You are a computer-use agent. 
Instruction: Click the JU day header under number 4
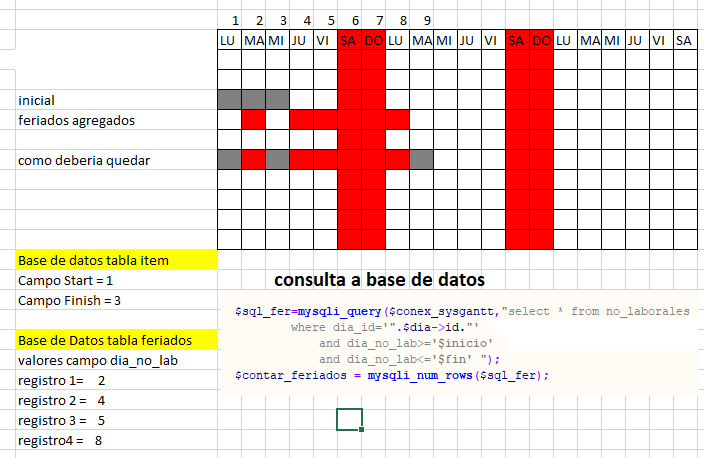(302, 40)
